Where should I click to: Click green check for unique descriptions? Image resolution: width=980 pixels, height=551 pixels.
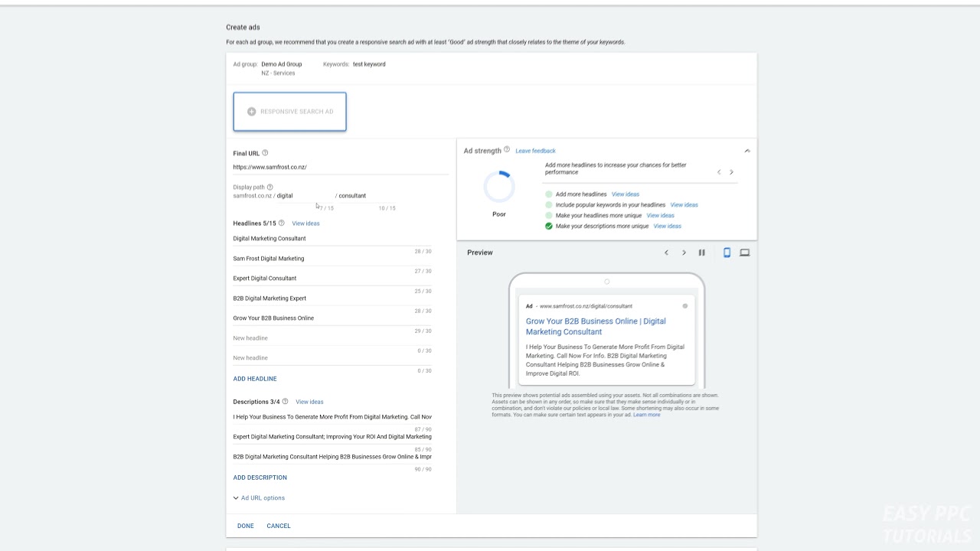point(549,227)
